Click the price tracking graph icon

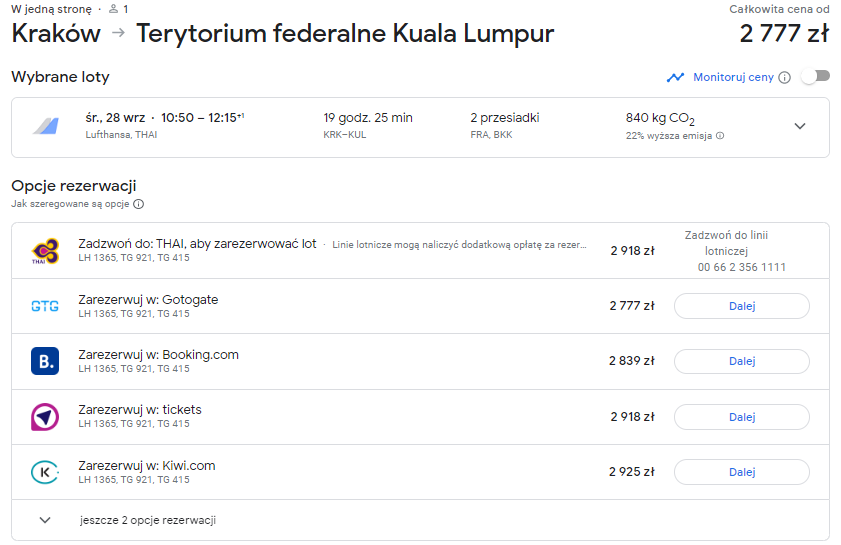[675, 77]
